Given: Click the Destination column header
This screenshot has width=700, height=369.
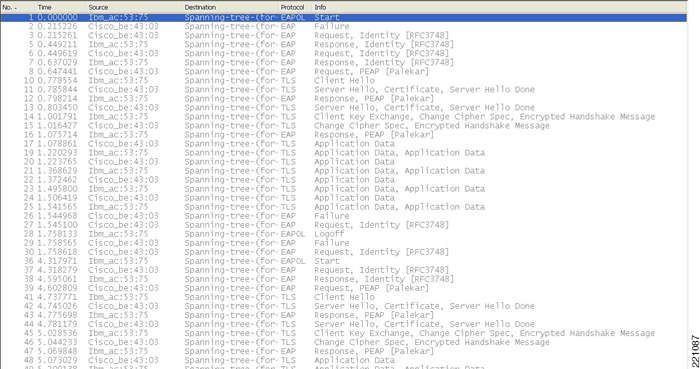Looking at the screenshot, I should (230, 7).
